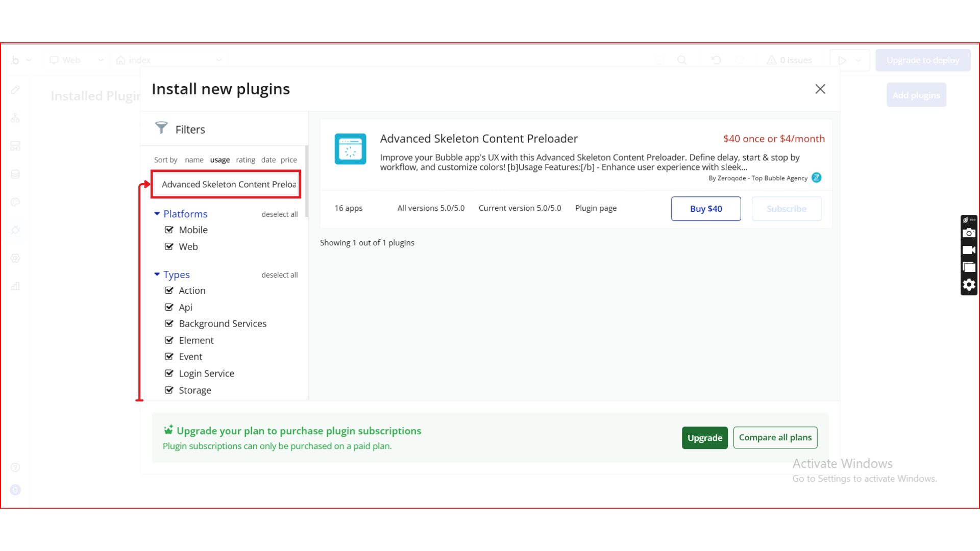980x551 pixels.
Task: Collapse the Platforms filter section
Action: tap(157, 214)
